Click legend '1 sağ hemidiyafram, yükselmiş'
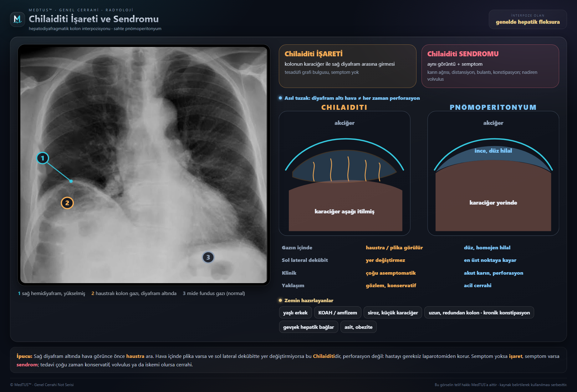The height and width of the screenshot is (392, 577). coord(51,293)
